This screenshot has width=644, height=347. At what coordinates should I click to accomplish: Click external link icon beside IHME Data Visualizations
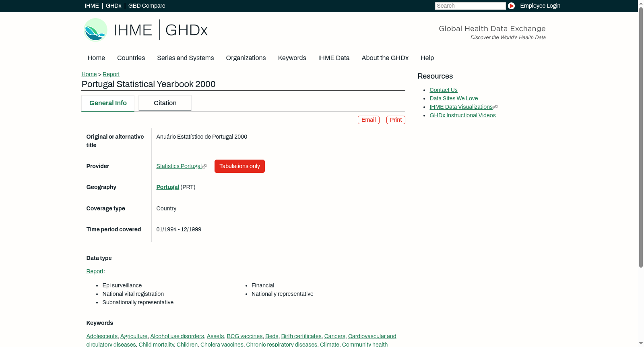(x=495, y=107)
